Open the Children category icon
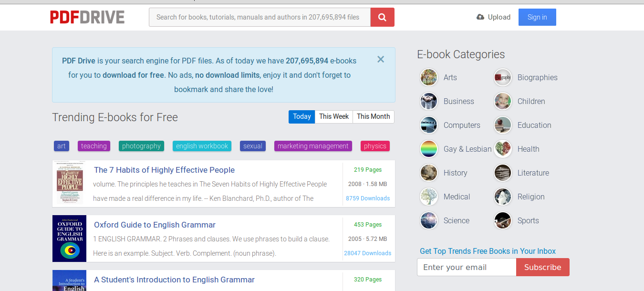This screenshot has height=291, width=644. pos(503,101)
